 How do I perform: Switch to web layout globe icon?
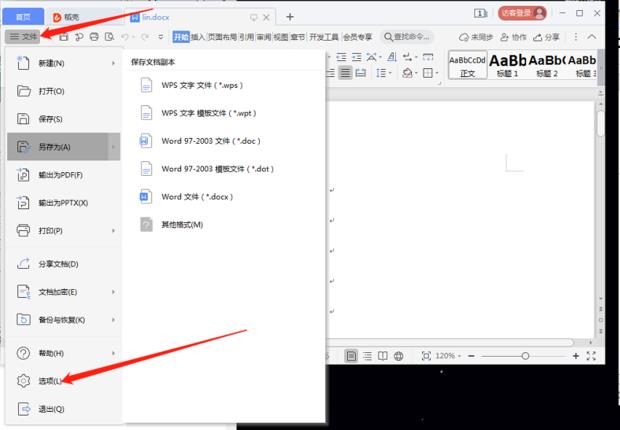(x=399, y=356)
